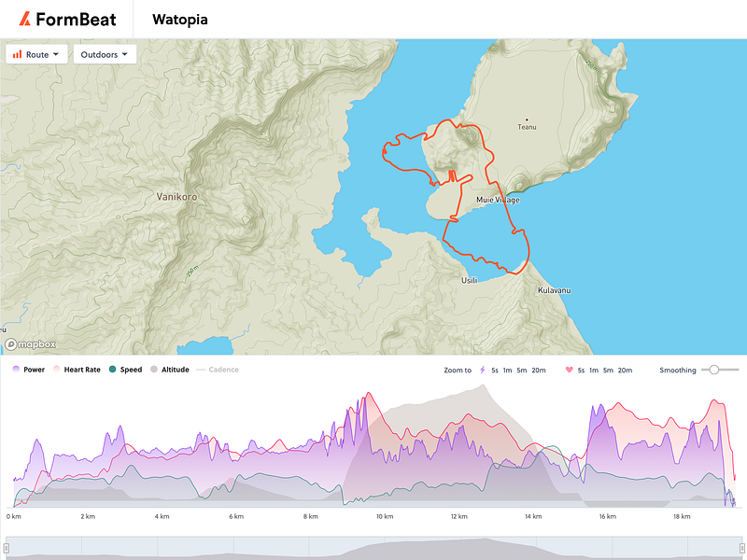Image resolution: width=747 pixels, height=560 pixels.
Task: Click the Mapbox logo on the map
Action: (31, 343)
